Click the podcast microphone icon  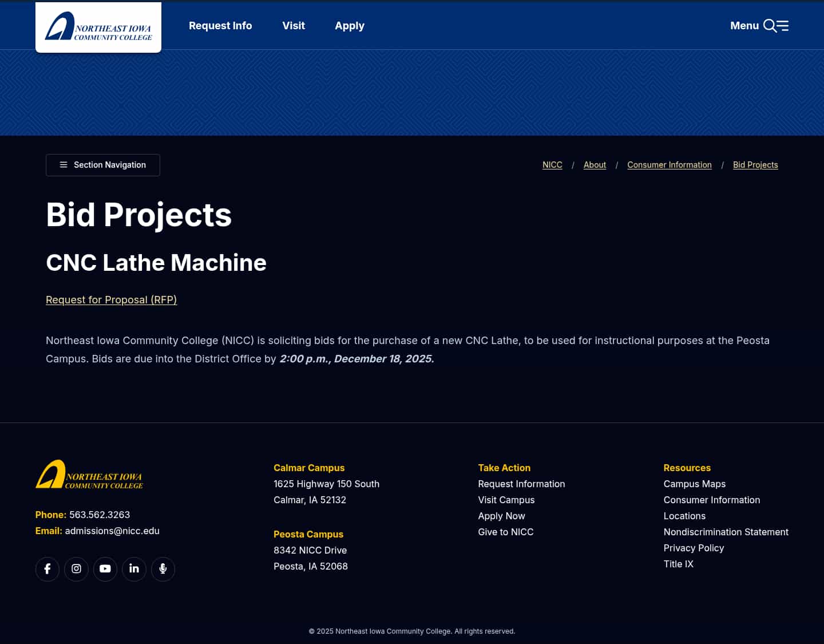point(163,568)
